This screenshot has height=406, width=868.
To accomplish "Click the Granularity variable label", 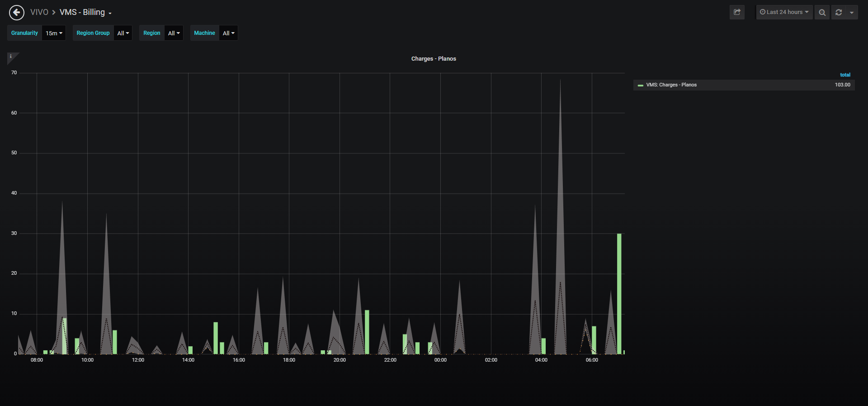I will click(25, 33).
